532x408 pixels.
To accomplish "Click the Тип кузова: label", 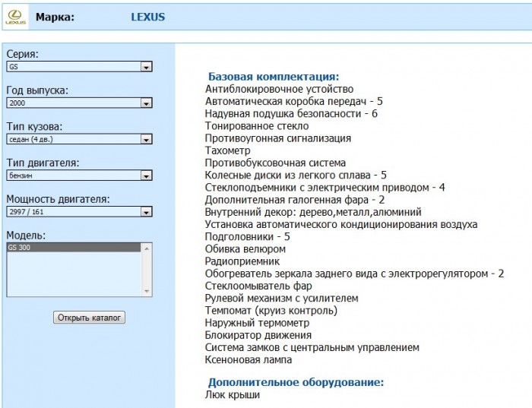I will pos(35,127).
